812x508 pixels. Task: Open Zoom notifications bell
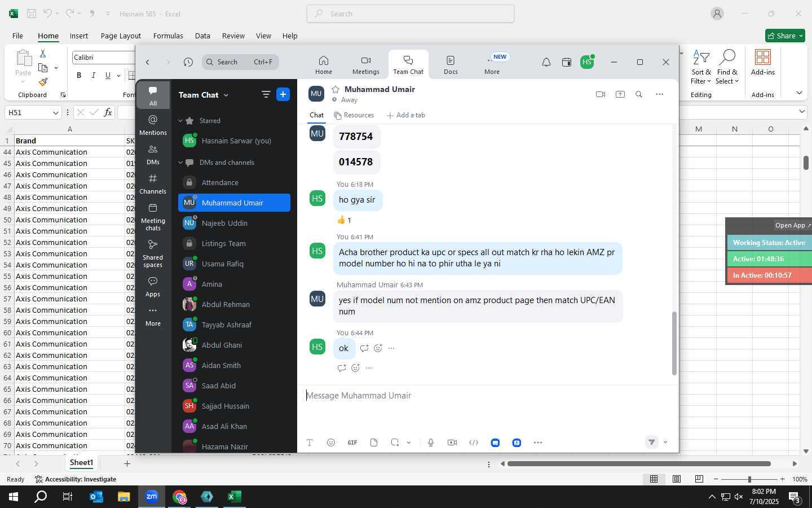point(546,62)
